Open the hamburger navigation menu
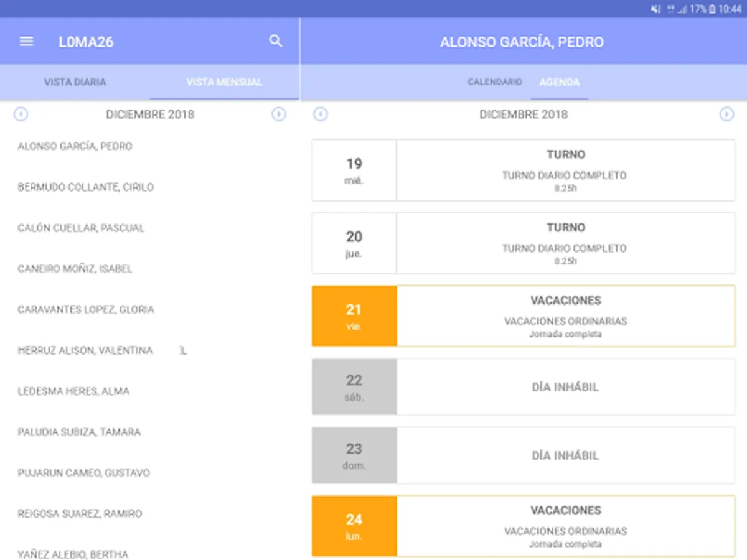This screenshot has height=560, width=747. point(26,42)
